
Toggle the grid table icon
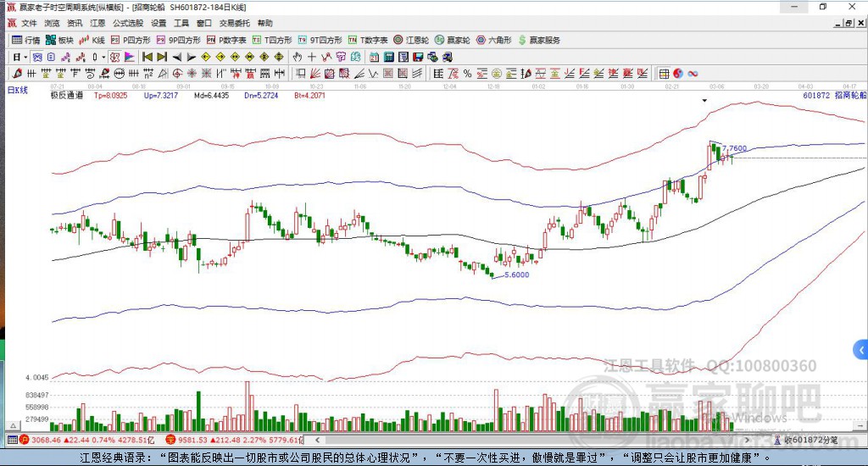click(x=664, y=73)
